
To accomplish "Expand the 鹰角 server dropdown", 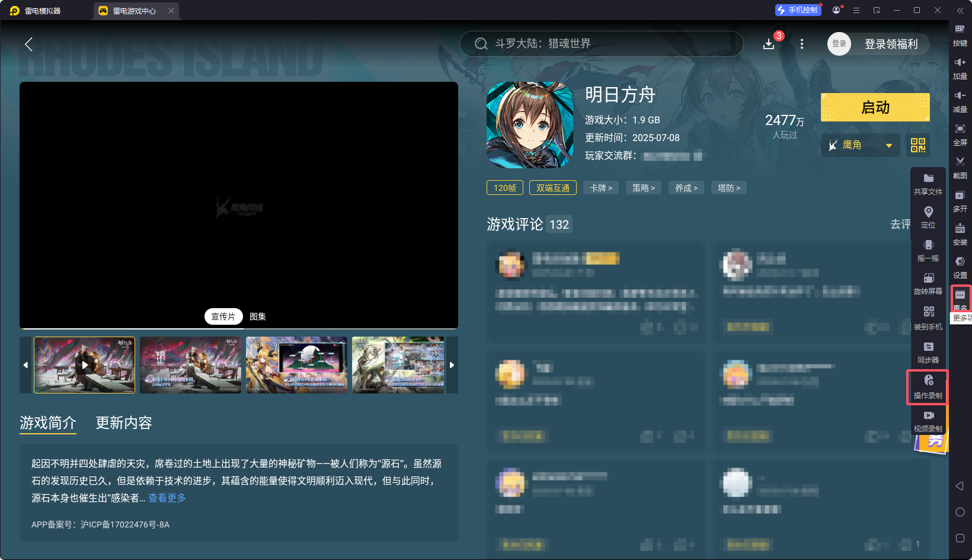I will click(861, 145).
